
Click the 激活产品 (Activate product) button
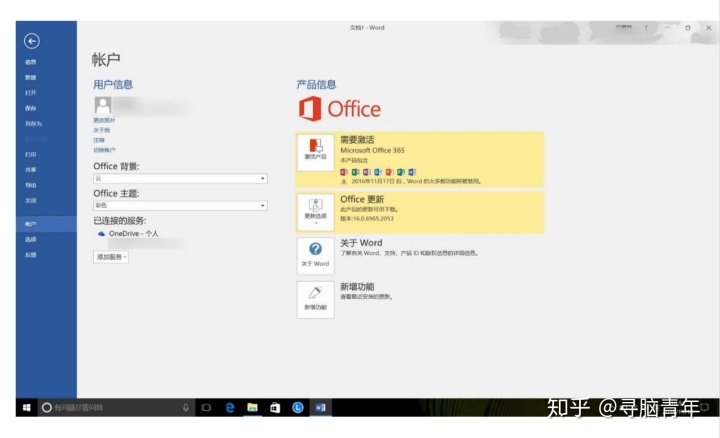point(315,153)
